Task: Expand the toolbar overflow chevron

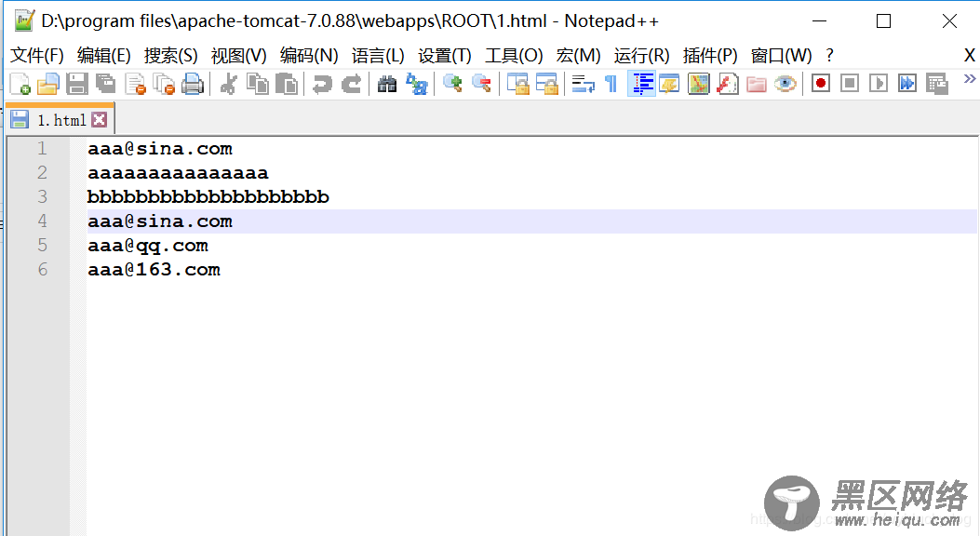Action: (x=970, y=79)
